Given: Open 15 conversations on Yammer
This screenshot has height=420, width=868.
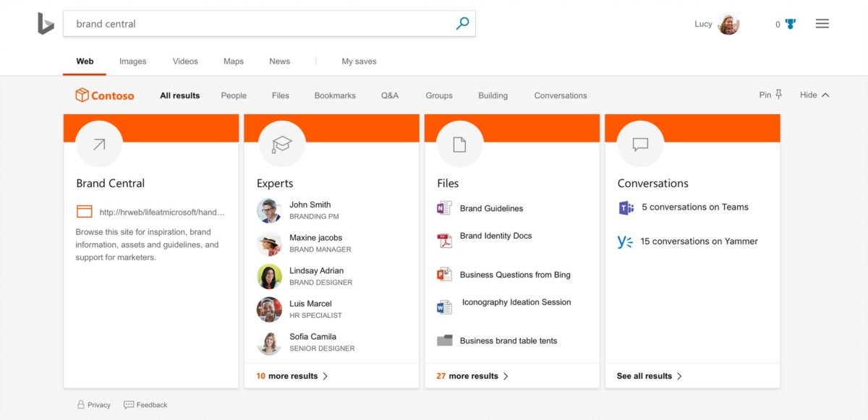Looking at the screenshot, I should pyautogui.click(x=699, y=241).
